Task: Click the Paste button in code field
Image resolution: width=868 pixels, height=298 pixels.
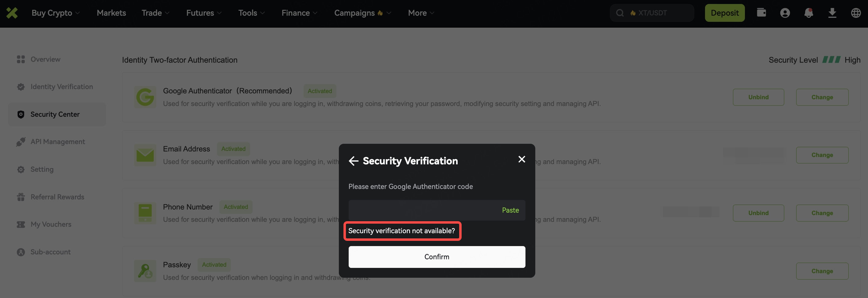Action: (510, 210)
